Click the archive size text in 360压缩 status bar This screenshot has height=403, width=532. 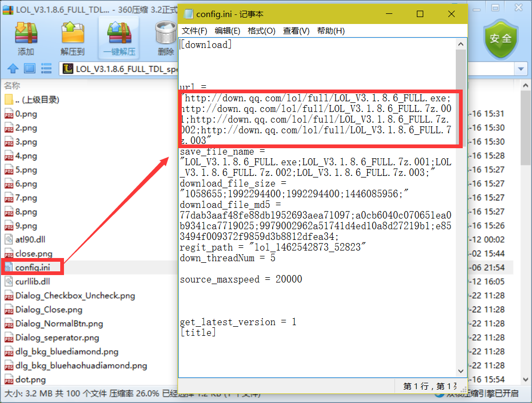[28, 394]
